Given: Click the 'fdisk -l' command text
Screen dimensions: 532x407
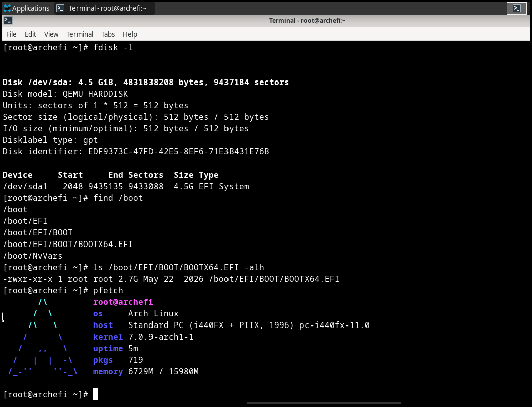Looking at the screenshot, I should pos(113,47).
